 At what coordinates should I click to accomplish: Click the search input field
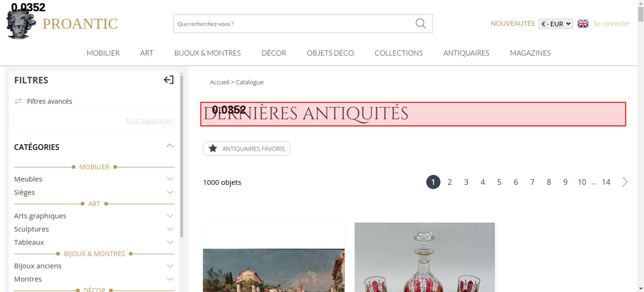[x=293, y=24]
